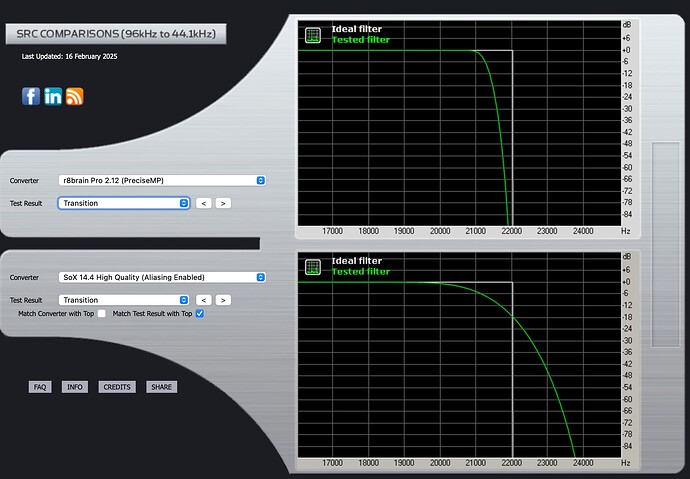690x479 pixels.
Task: Click the Last Updated: 16 February 2025 text
Action: [x=70, y=56]
